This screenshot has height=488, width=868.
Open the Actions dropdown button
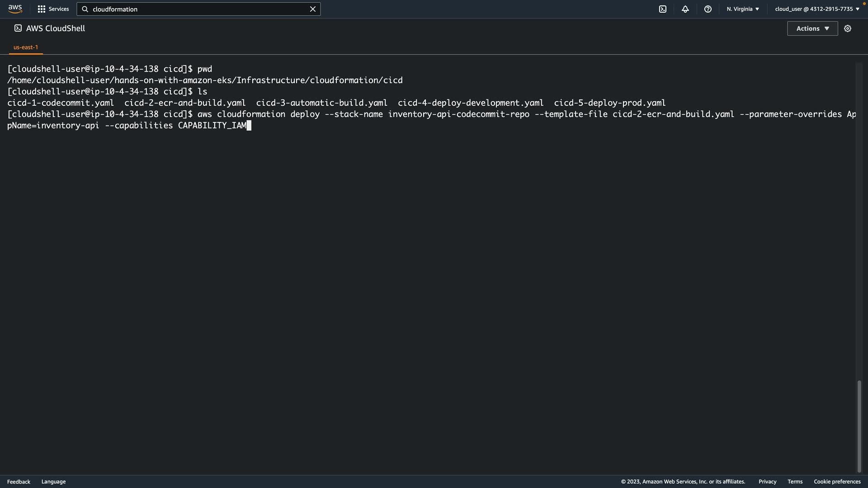click(x=812, y=28)
